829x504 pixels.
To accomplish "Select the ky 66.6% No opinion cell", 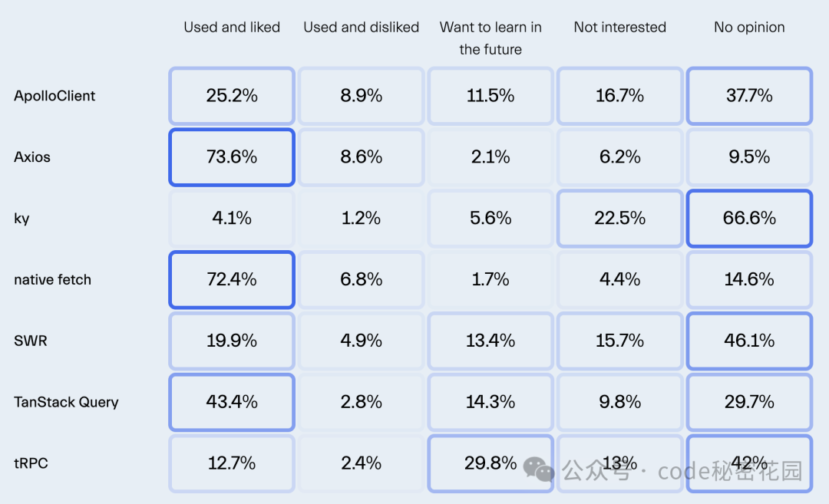I will [x=749, y=218].
